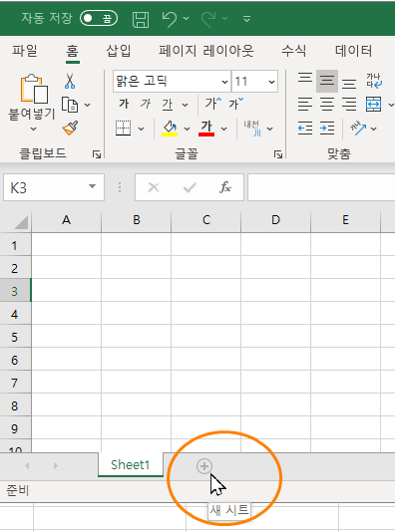Click the Increase Font Size icon
The width and height of the screenshot is (395, 532).
click(x=213, y=104)
